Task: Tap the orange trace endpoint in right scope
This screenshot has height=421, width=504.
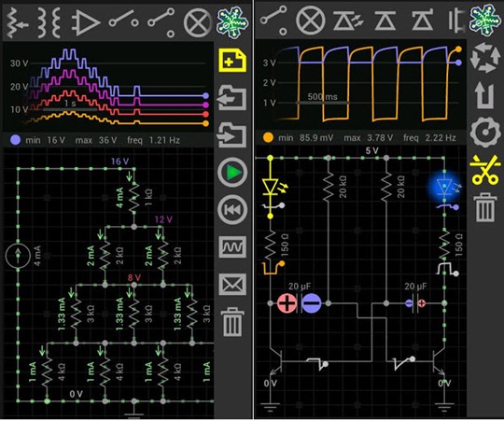Action: click(x=458, y=49)
